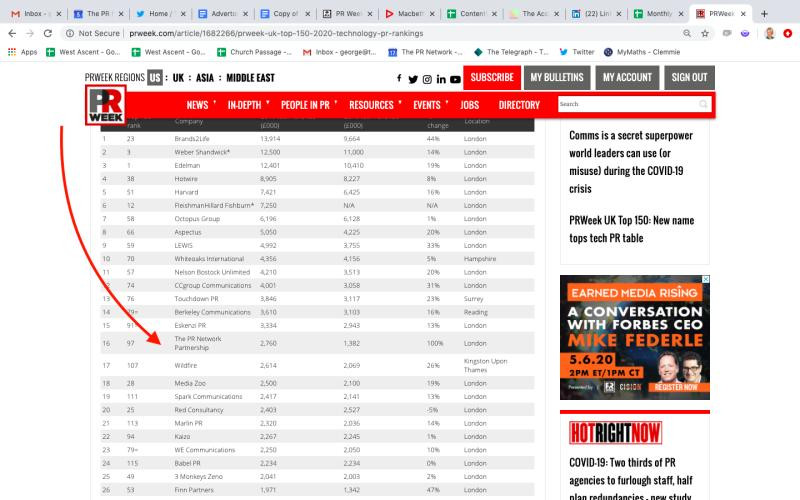Select the Asia region
The width and height of the screenshot is (800, 500).
click(205, 78)
